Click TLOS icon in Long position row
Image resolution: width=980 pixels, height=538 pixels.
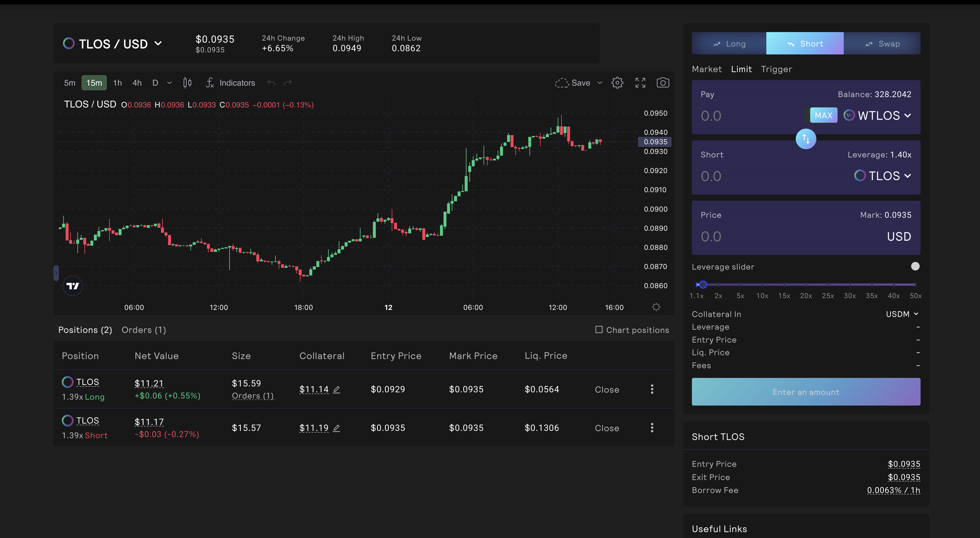[x=67, y=382]
